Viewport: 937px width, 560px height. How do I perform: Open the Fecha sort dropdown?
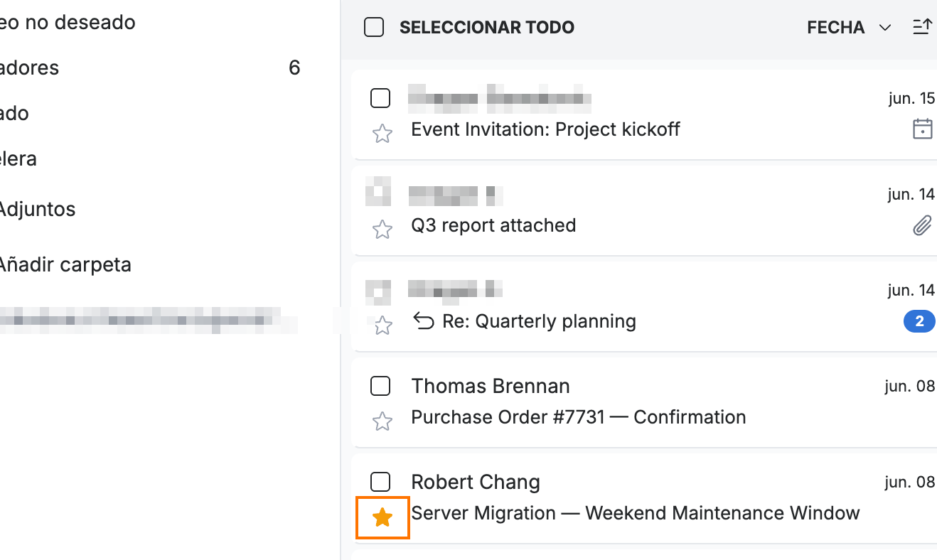pos(849,28)
